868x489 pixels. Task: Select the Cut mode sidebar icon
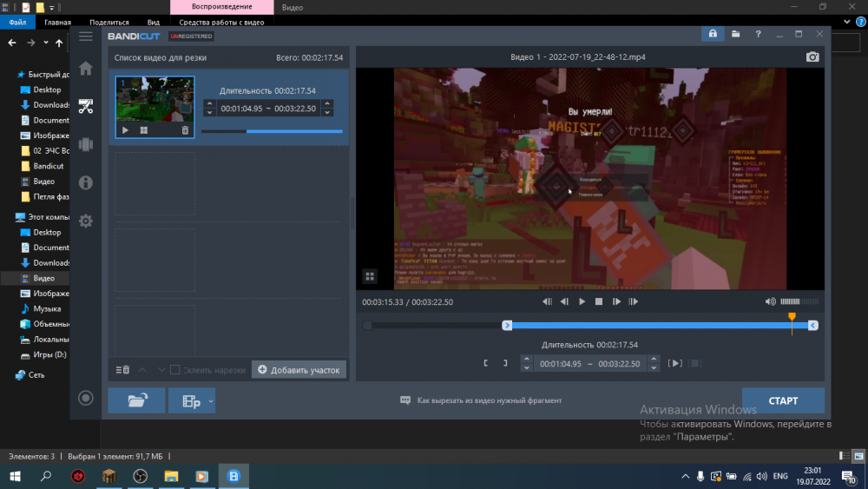[86, 106]
